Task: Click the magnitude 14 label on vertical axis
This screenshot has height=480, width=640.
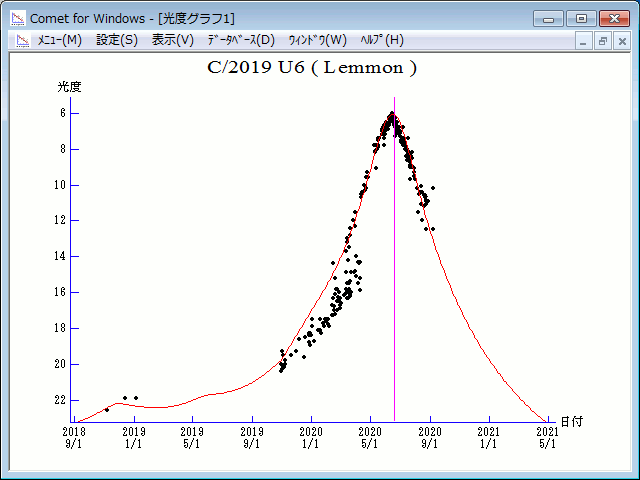Action: 59,256
